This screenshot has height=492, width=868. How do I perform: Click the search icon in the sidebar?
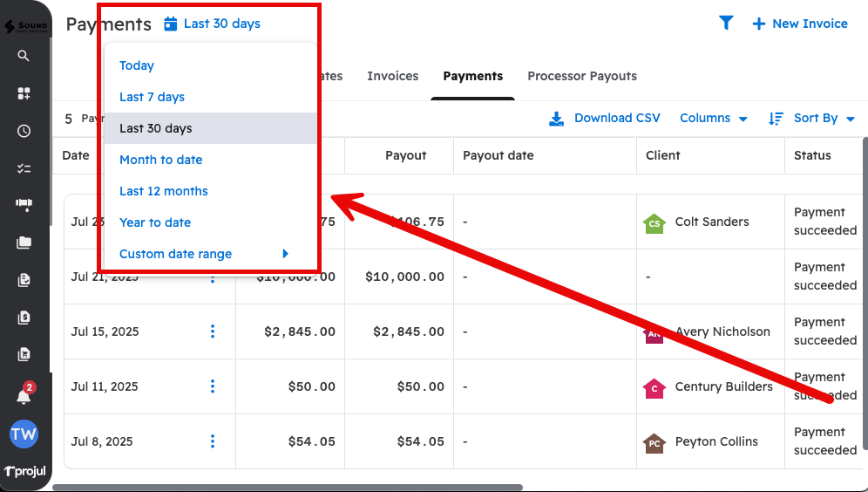point(24,56)
